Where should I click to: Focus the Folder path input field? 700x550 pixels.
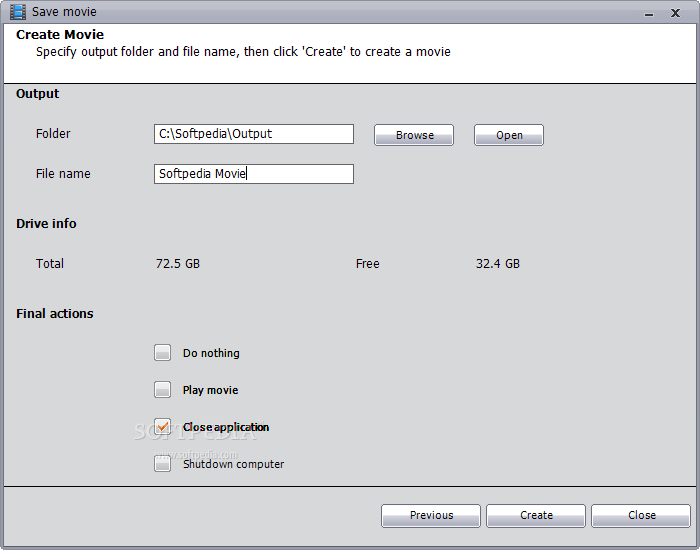tap(254, 134)
